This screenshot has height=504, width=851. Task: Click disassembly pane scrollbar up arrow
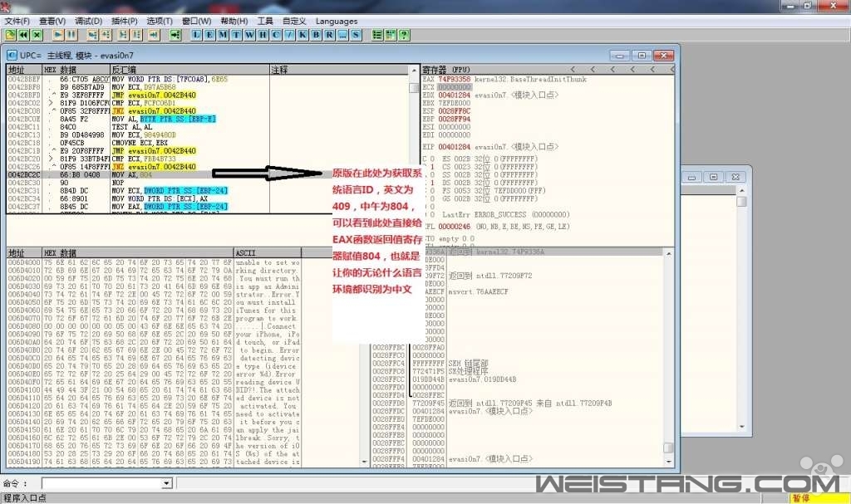(x=415, y=70)
